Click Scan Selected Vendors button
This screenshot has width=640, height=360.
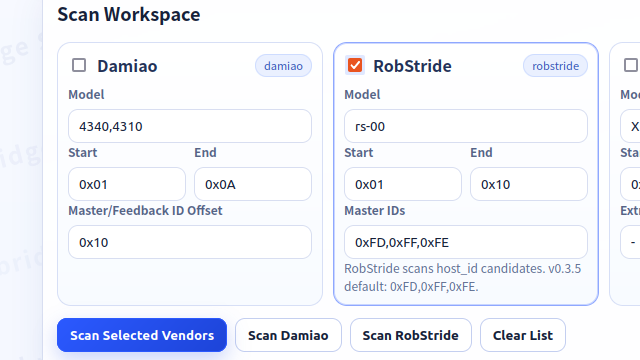coord(142,335)
